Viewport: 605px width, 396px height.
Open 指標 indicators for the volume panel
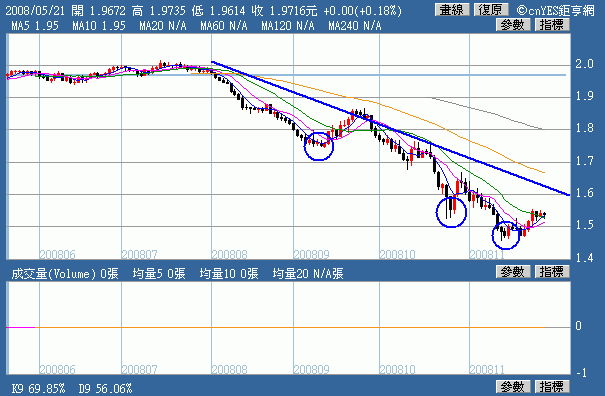(552, 272)
